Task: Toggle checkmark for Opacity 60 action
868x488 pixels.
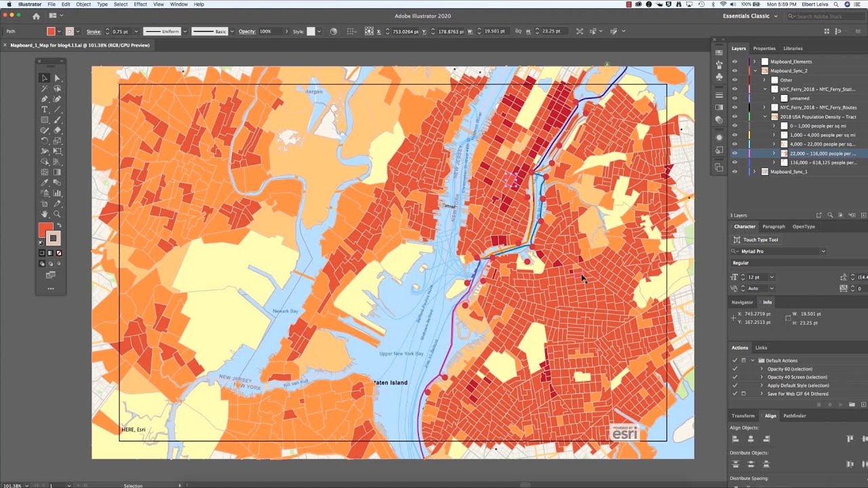Action: 734,369
